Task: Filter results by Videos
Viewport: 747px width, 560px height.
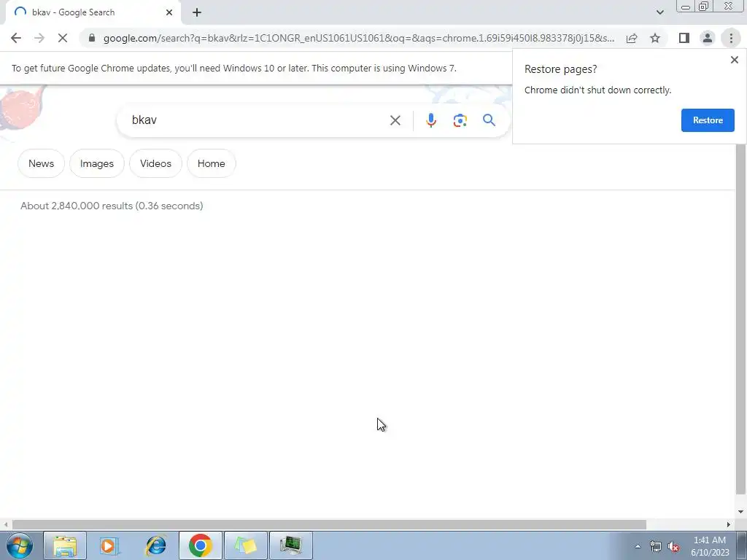Action: [155, 163]
